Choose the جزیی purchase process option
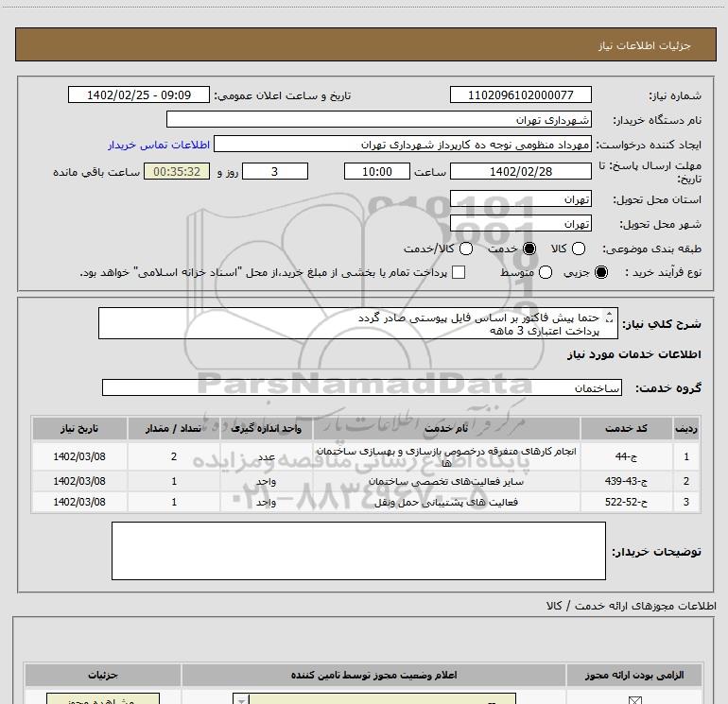Image resolution: width=728 pixels, height=704 pixels. (x=600, y=272)
